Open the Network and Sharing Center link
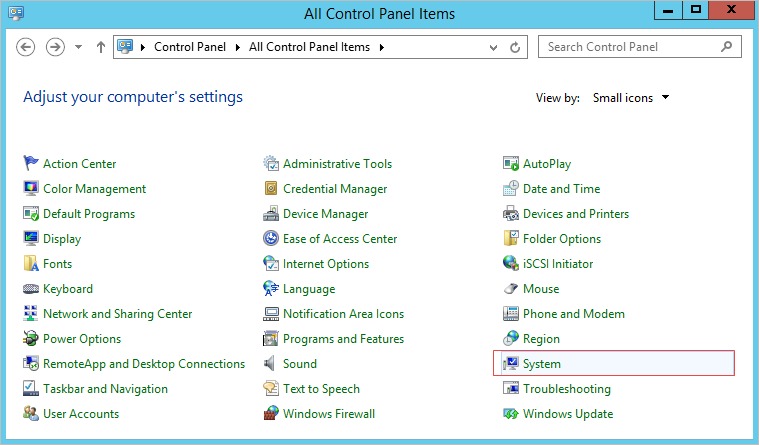 (117, 314)
